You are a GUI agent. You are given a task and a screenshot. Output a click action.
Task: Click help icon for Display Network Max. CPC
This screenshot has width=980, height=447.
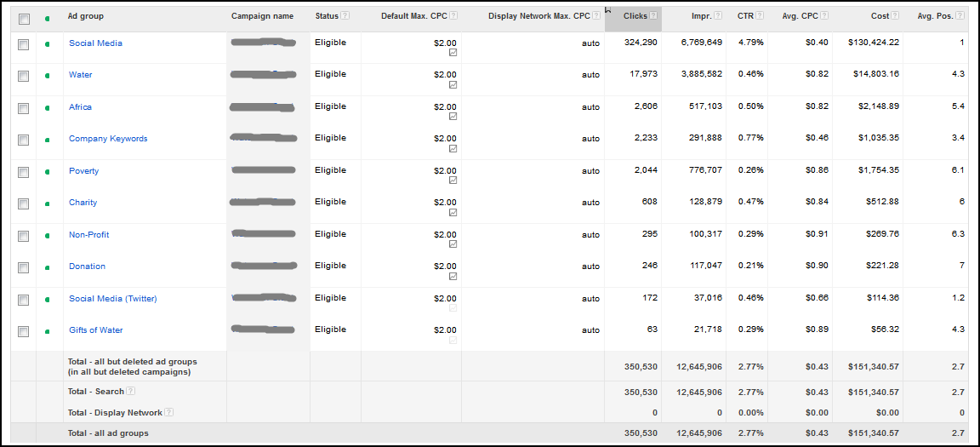(x=595, y=16)
